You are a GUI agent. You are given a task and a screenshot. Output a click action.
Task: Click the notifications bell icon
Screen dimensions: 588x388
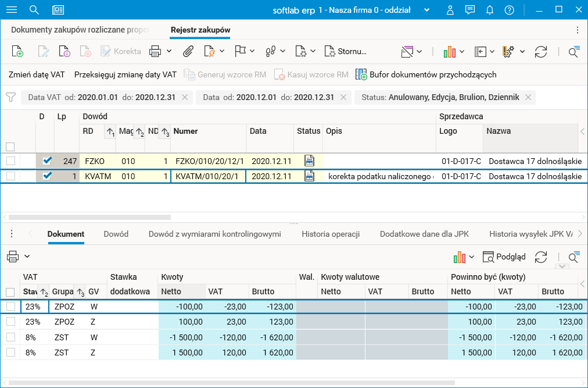point(490,10)
